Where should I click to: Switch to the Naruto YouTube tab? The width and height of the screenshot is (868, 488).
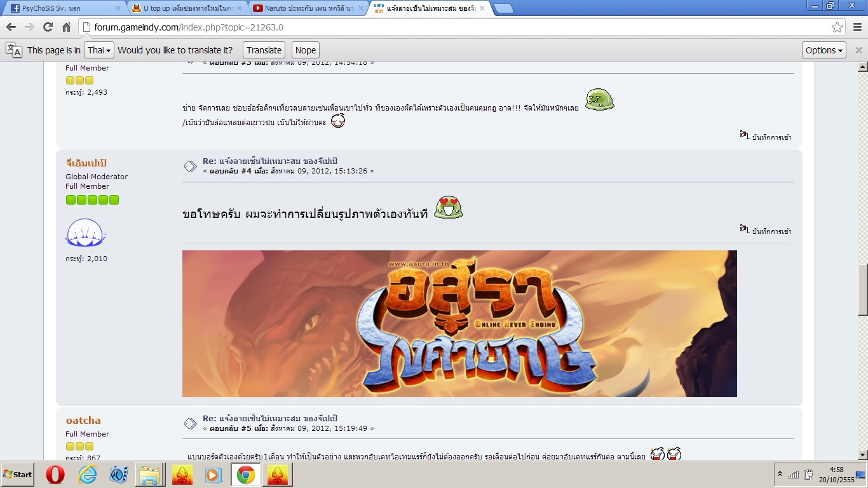point(306,8)
